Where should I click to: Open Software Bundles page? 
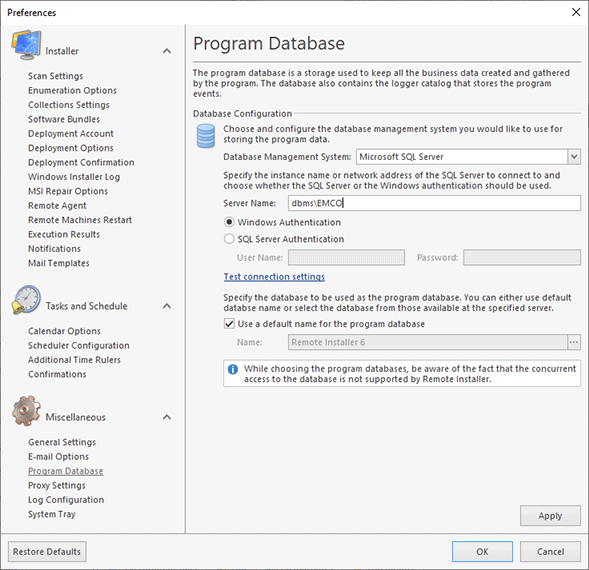click(x=64, y=119)
